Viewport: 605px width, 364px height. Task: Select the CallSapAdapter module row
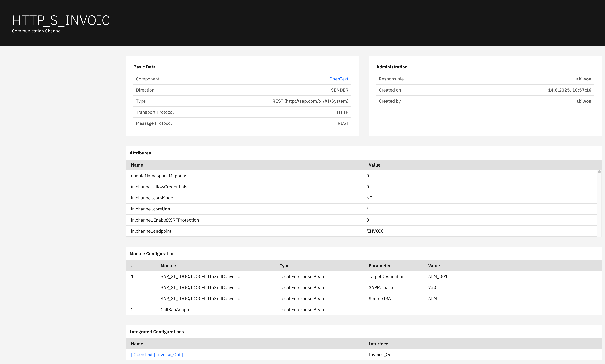pos(176,310)
